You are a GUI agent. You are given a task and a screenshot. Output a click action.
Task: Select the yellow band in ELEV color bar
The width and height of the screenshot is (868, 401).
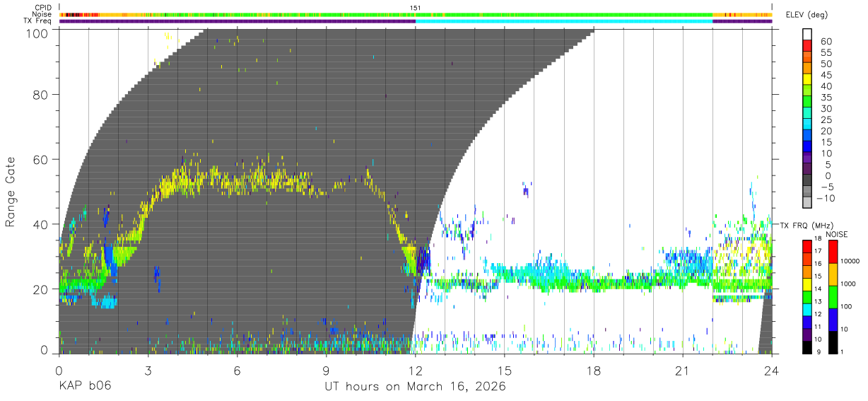[807, 79]
